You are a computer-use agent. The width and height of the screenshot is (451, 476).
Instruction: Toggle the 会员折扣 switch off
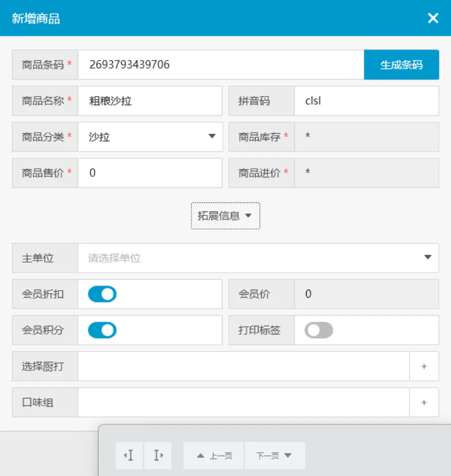point(102,294)
